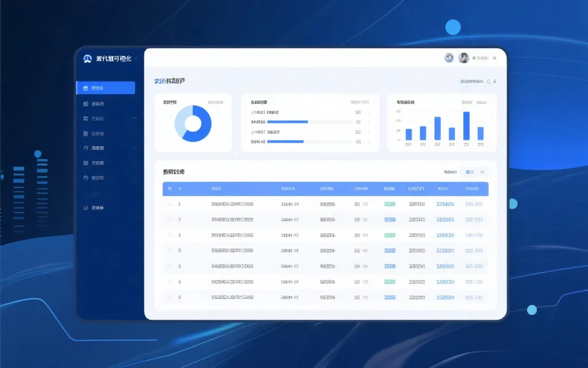Click the blue action link in the first table row
The height and width of the screenshot is (368, 588).
(x=445, y=204)
